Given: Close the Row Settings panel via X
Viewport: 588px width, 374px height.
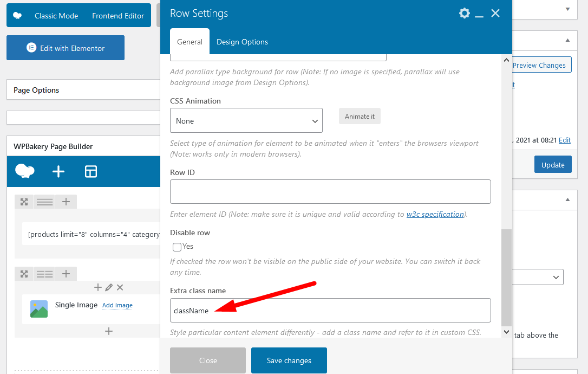Looking at the screenshot, I should pyautogui.click(x=495, y=13).
